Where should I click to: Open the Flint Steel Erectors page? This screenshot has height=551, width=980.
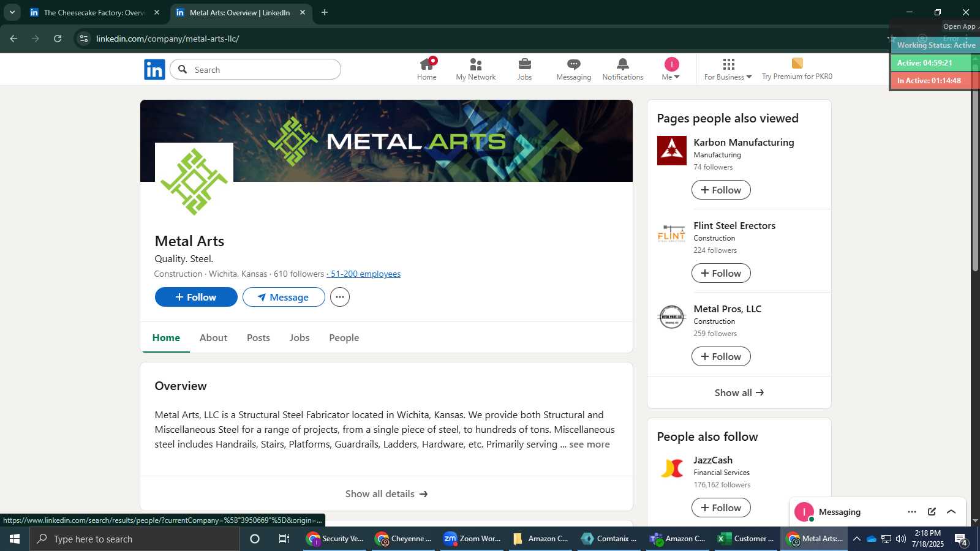734,225
